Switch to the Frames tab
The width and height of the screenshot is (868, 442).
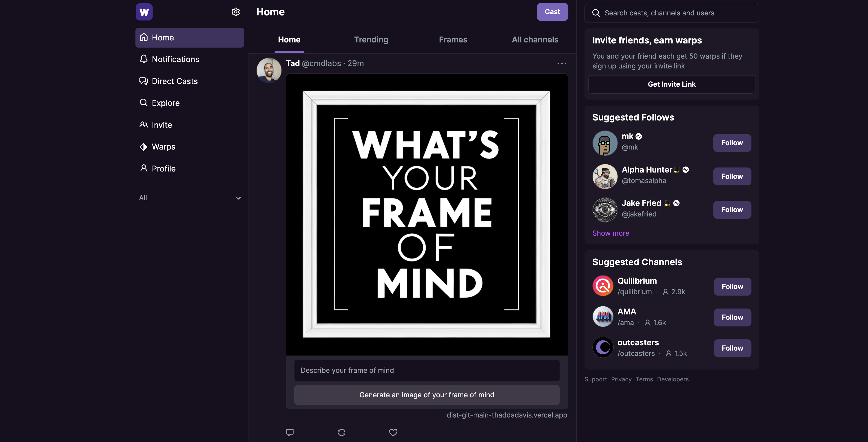point(453,39)
